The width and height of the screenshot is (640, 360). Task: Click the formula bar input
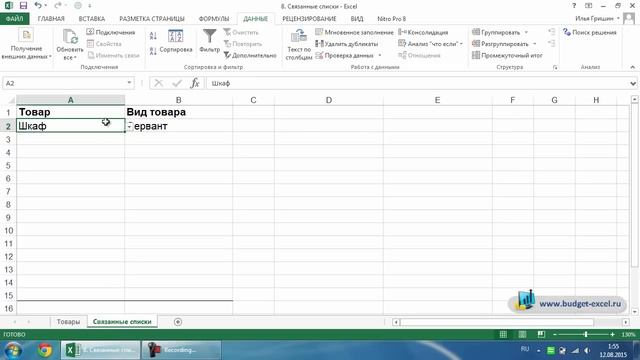click(418, 83)
